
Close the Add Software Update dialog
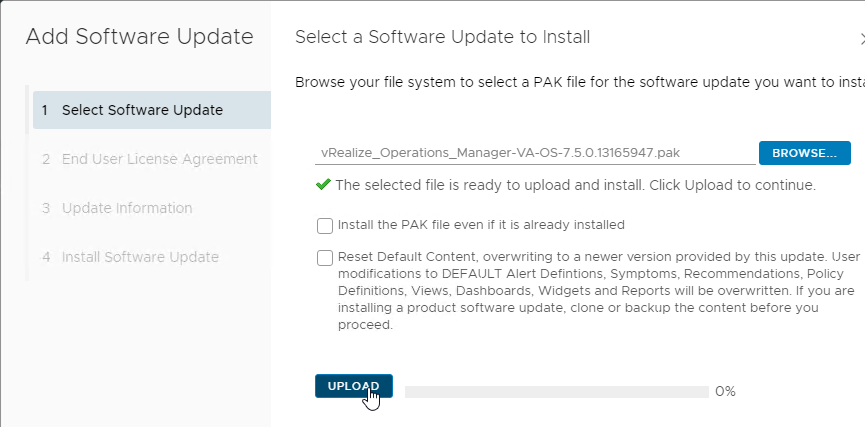pyautogui.click(x=862, y=39)
